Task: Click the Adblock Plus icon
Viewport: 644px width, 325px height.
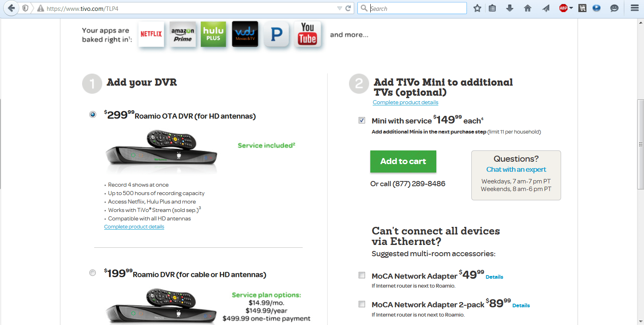Action: pos(563,8)
